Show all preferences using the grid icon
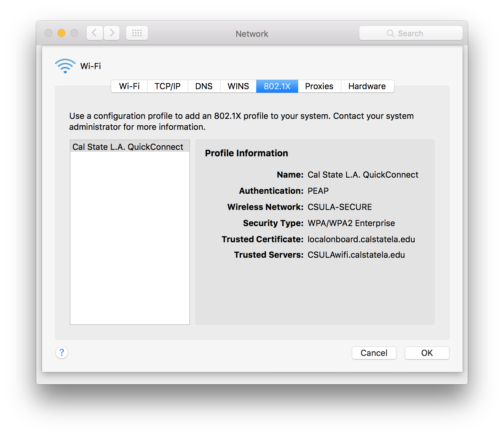 137,33
